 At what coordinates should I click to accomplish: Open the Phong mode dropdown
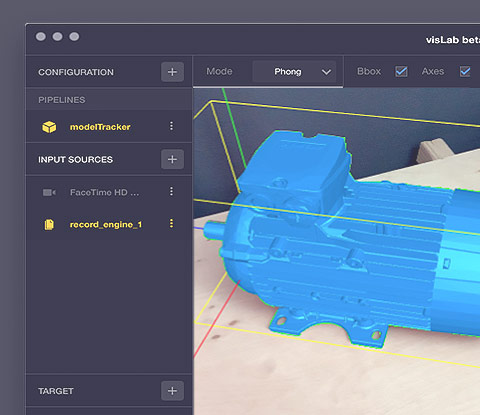pyautogui.click(x=294, y=72)
